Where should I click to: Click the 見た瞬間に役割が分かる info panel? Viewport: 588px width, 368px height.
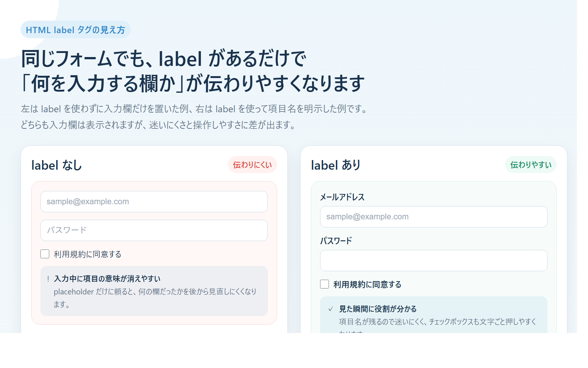coord(434,316)
